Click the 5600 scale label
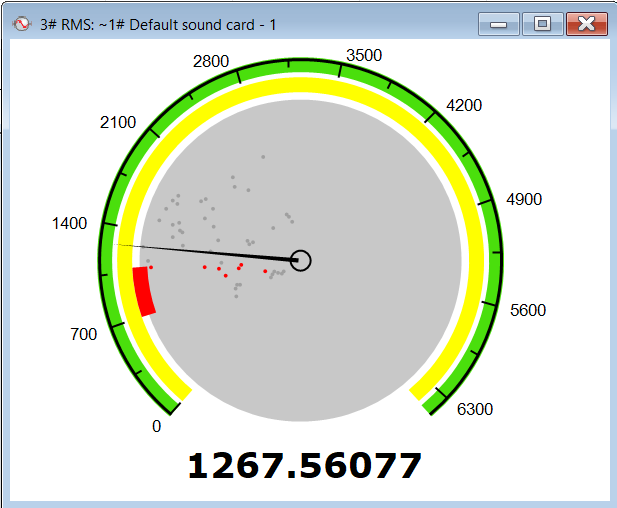This screenshot has height=508, width=617. 528,311
